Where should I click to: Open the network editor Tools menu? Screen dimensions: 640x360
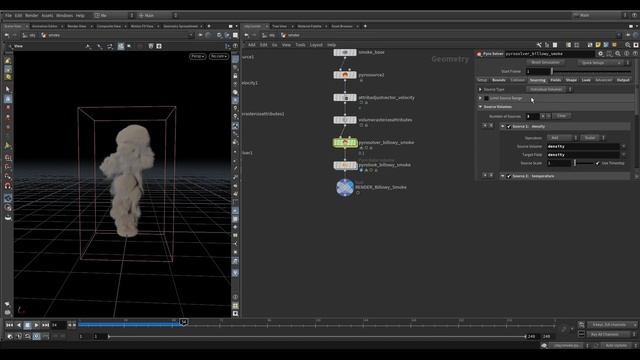click(300, 45)
